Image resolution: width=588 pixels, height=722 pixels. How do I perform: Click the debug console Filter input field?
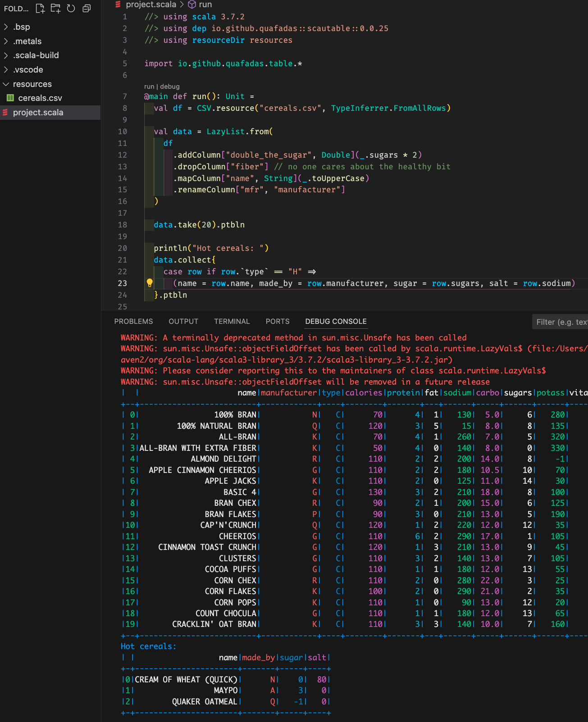(x=560, y=322)
